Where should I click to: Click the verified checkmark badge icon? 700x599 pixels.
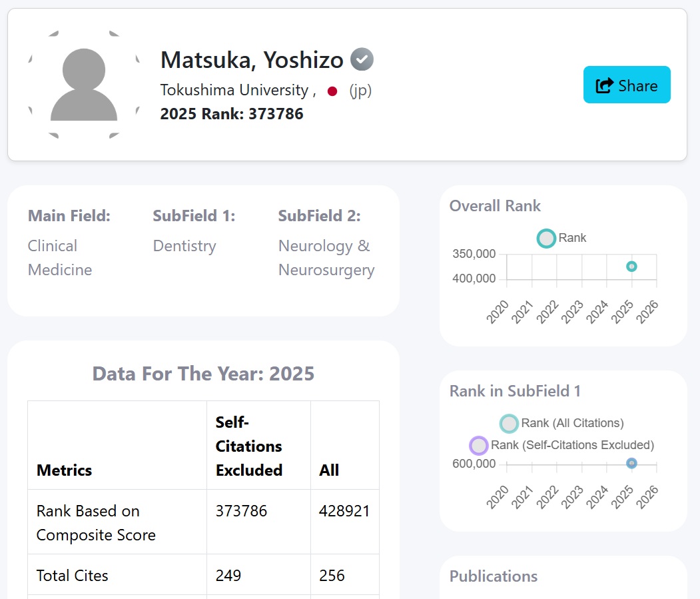point(362,60)
